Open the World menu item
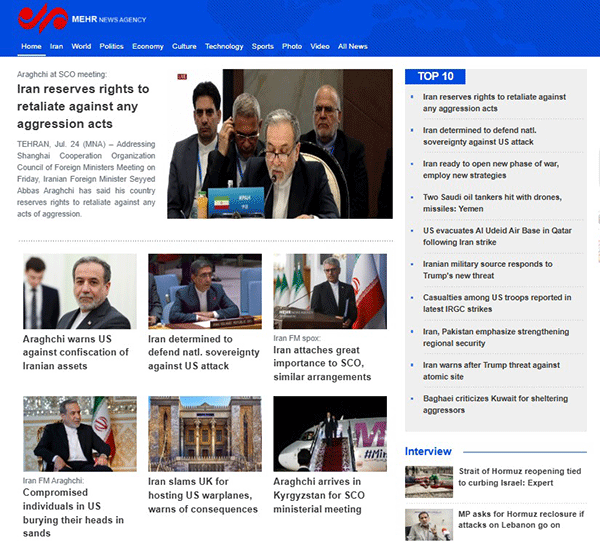600x543 pixels. pos(81,47)
